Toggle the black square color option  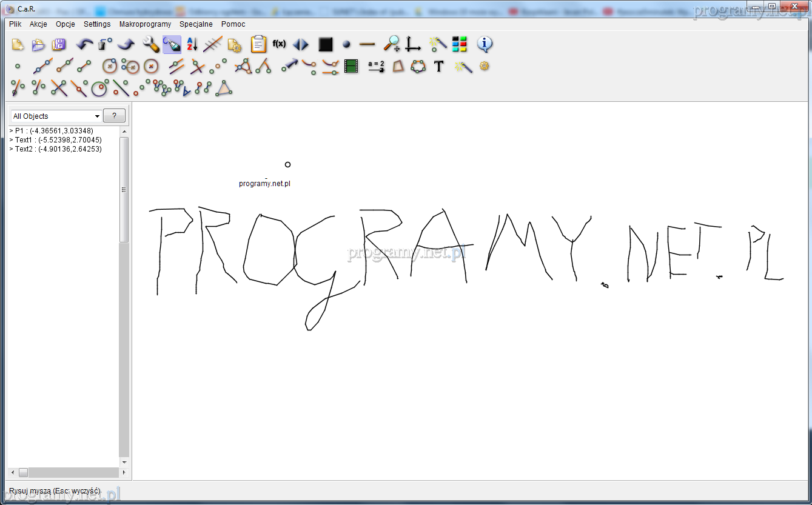pos(326,44)
